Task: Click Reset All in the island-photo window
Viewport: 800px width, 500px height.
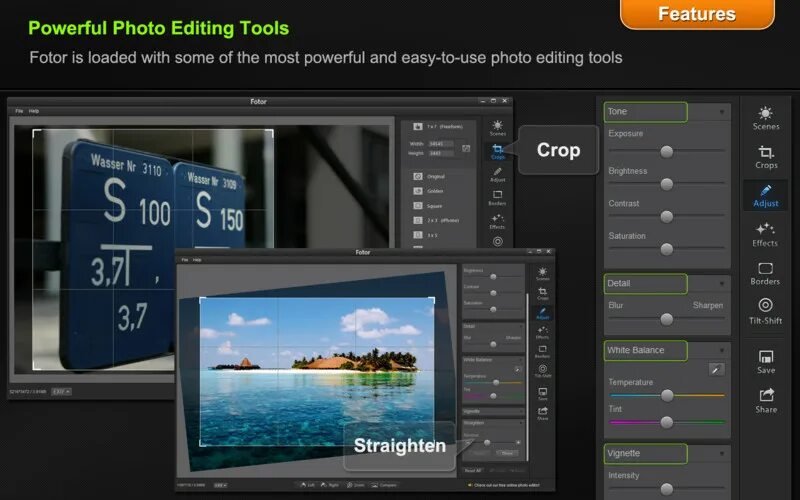Action: pyautogui.click(x=472, y=470)
